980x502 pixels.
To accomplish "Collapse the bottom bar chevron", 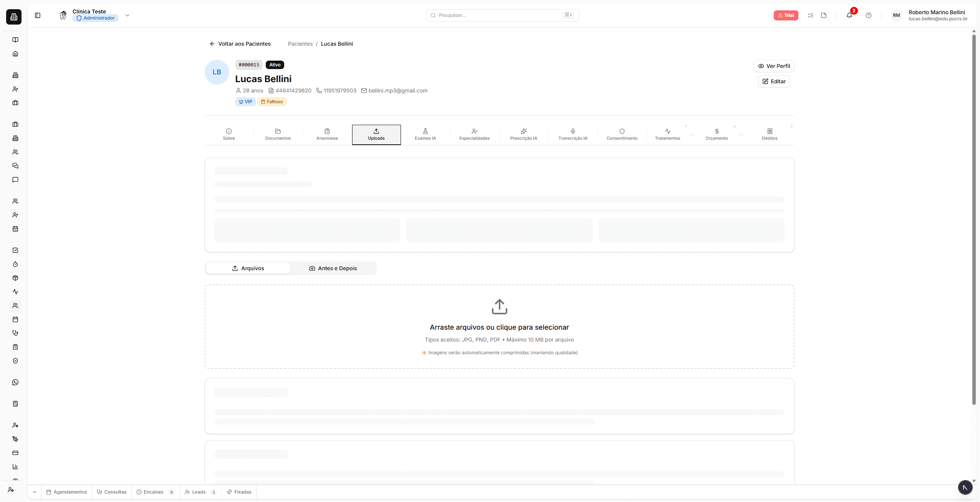I will click(x=35, y=492).
